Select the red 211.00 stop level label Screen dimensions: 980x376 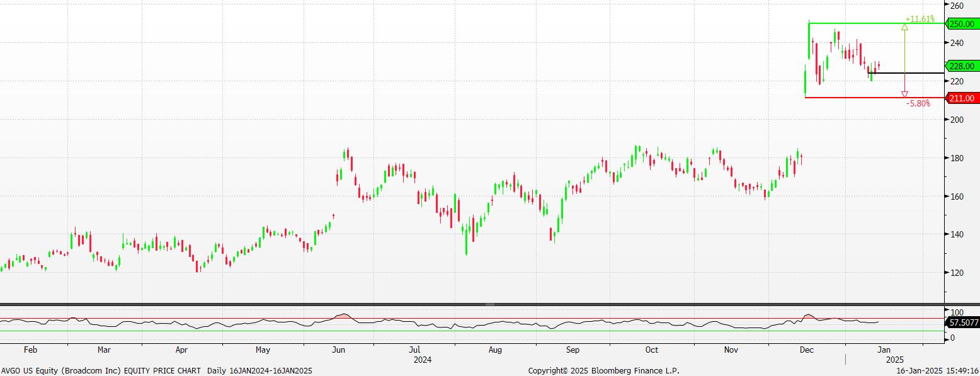(x=962, y=98)
